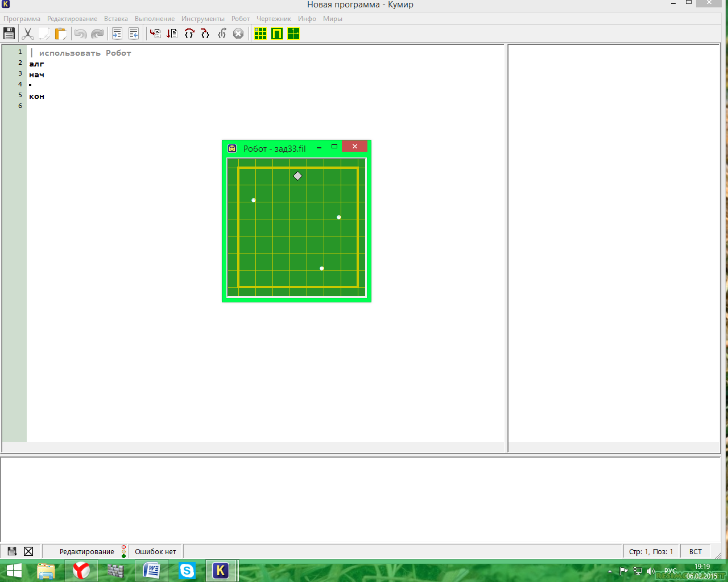Open Чертежник with the green axes icon
Image resolution: width=728 pixels, height=582 pixels.
pyautogui.click(x=293, y=34)
